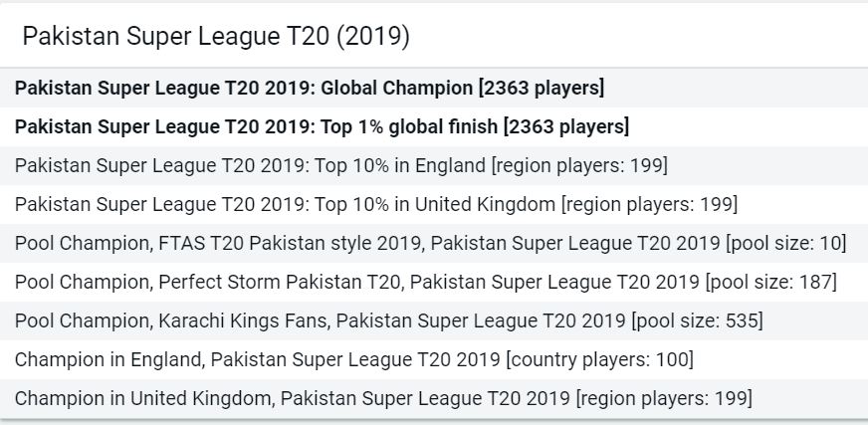Click the Pakistan Super League T20 (2019) heading
868x425 pixels.
[x=216, y=37]
